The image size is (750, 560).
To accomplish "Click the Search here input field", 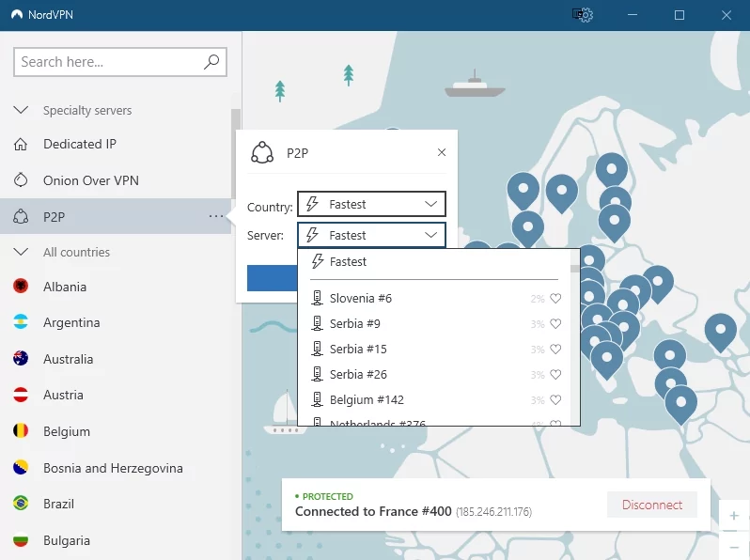I will (x=120, y=62).
